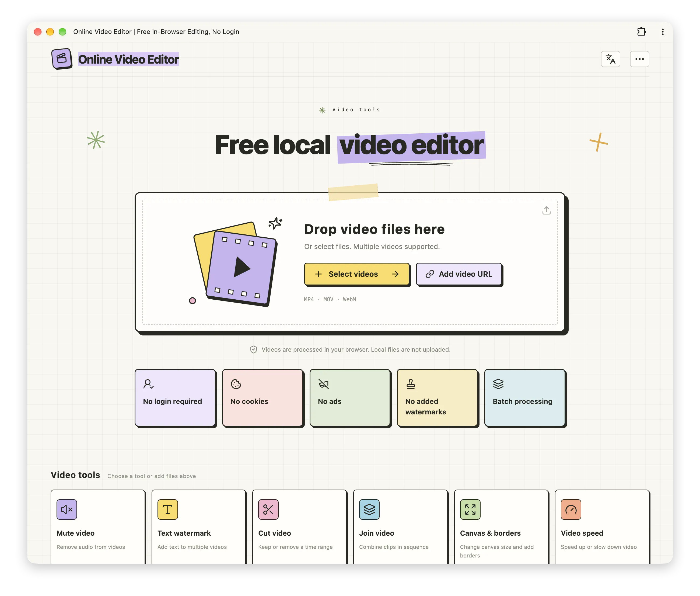Click 'Or select files. Multiple videos supported.'
Screen dimensions: 700x596
point(372,246)
